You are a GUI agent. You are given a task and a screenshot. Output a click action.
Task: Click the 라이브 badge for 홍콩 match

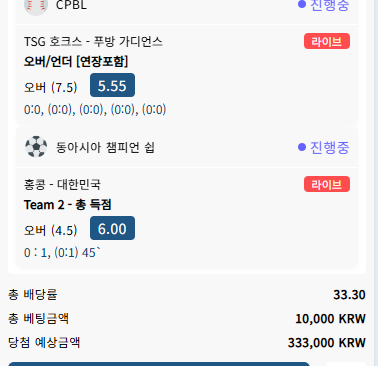[327, 184]
